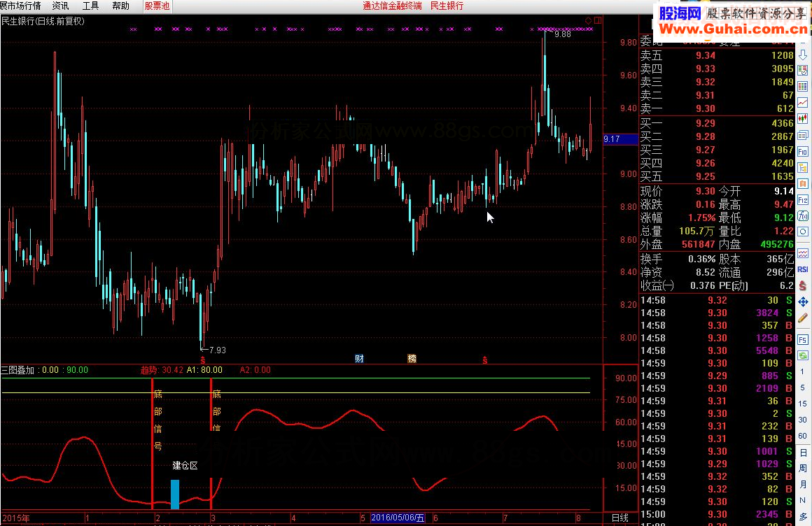Click the red S dollar icon in sidebar
Viewport: 812px width, 526px height.
(803, 285)
